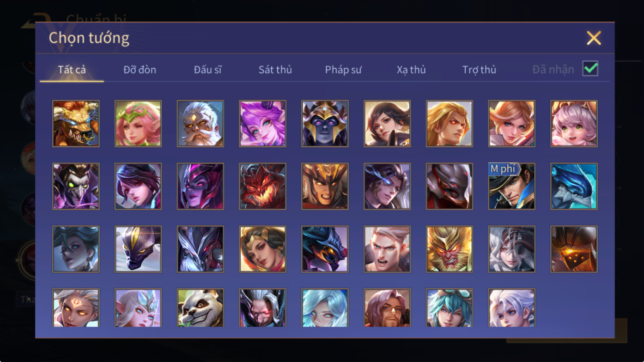Pick the pink-haired girl with cat ears
644x362 pixels.
click(x=574, y=124)
